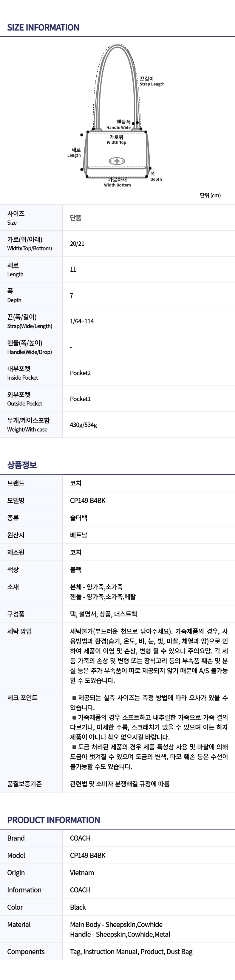Click the weight value 430g/534g
Image resolution: width=235 pixels, height=980 pixels.
(84, 425)
